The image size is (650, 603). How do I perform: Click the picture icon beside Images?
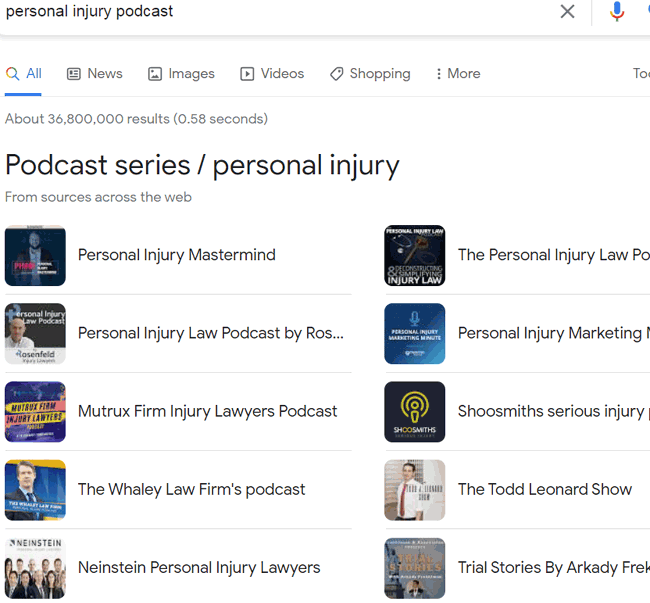click(x=155, y=74)
